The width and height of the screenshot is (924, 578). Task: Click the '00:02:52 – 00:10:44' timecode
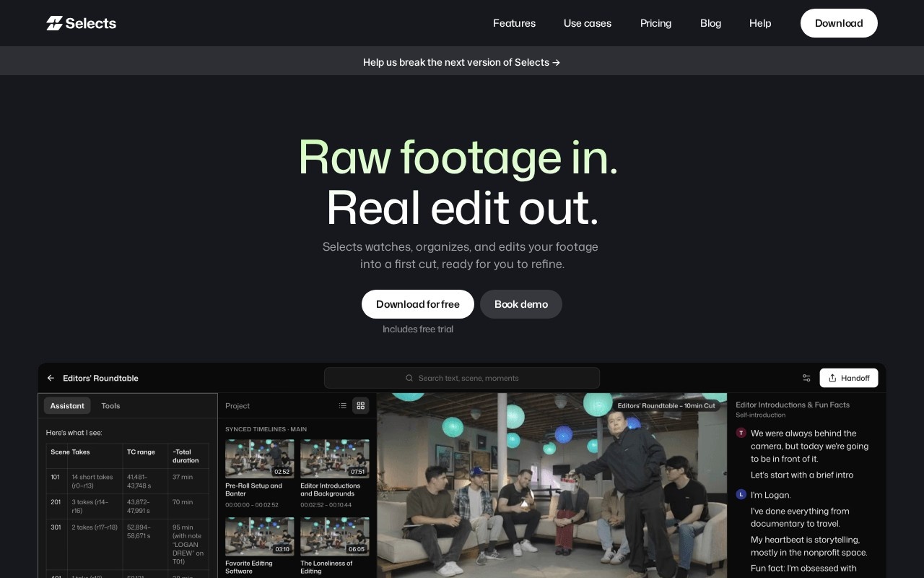coord(326,504)
